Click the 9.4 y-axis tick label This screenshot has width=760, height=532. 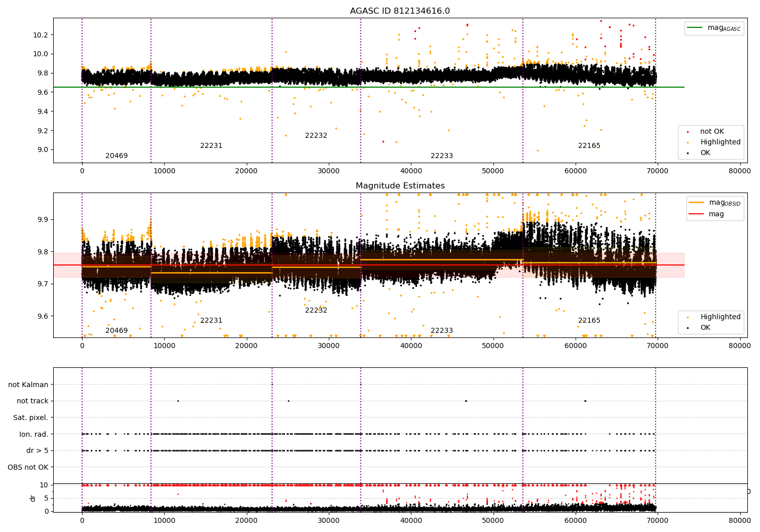coord(43,111)
